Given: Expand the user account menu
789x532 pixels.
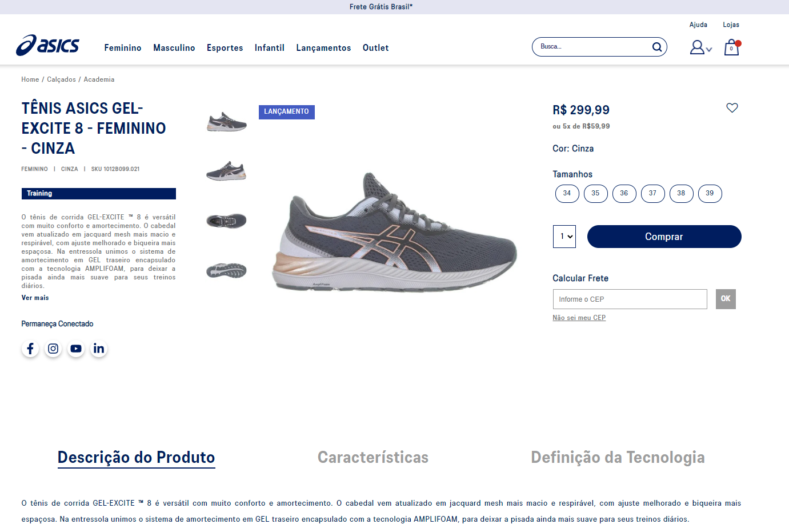Looking at the screenshot, I should tap(701, 47).
